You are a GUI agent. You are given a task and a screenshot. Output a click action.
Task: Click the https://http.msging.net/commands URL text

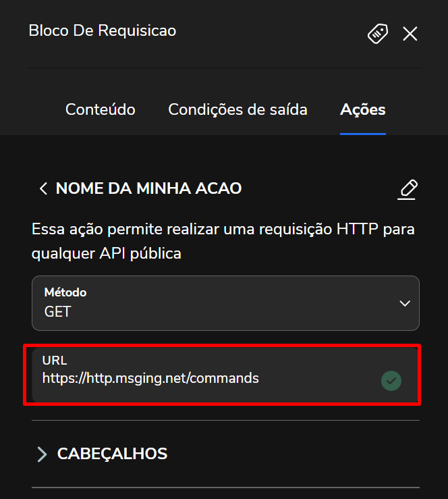tap(150, 378)
